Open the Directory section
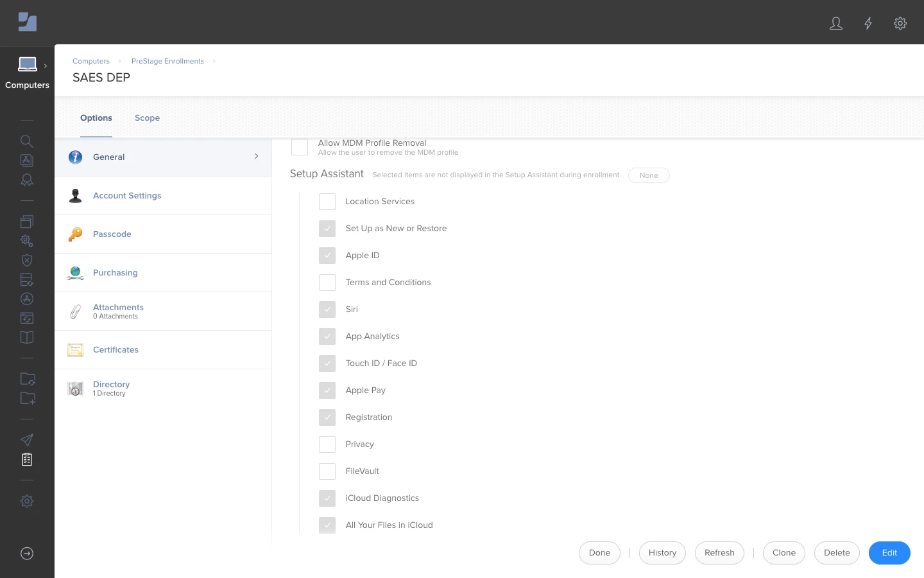This screenshot has height=578, width=924. (163, 389)
